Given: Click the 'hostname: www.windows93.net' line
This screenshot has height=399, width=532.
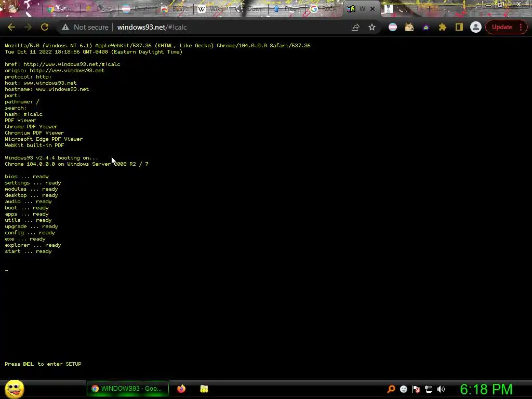Looking at the screenshot, I should coord(47,89).
